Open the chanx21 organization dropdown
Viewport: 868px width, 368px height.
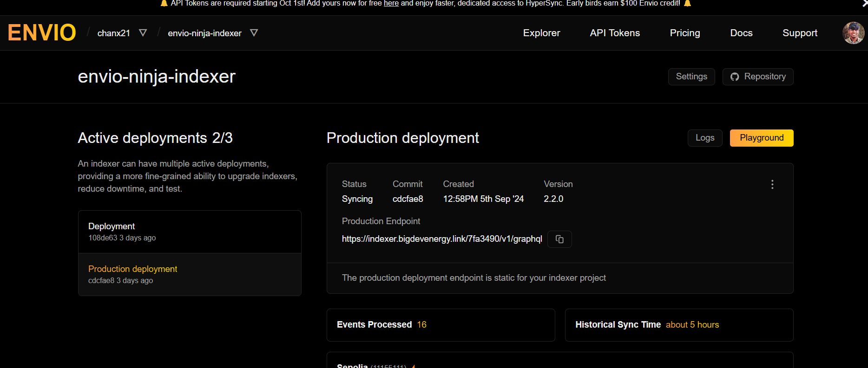[x=143, y=33]
